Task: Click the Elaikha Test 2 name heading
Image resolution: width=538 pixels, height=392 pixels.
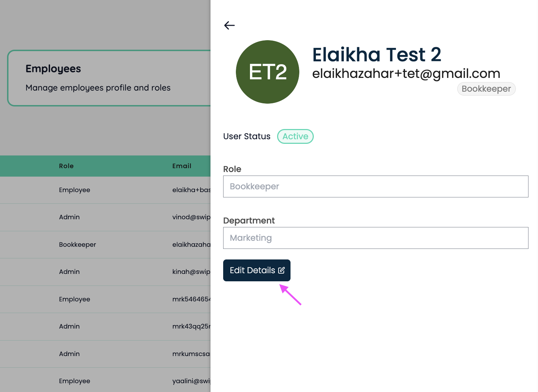Action: (x=377, y=55)
